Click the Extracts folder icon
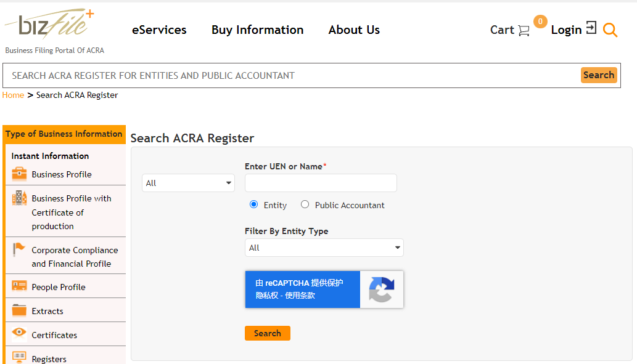 coord(19,310)
